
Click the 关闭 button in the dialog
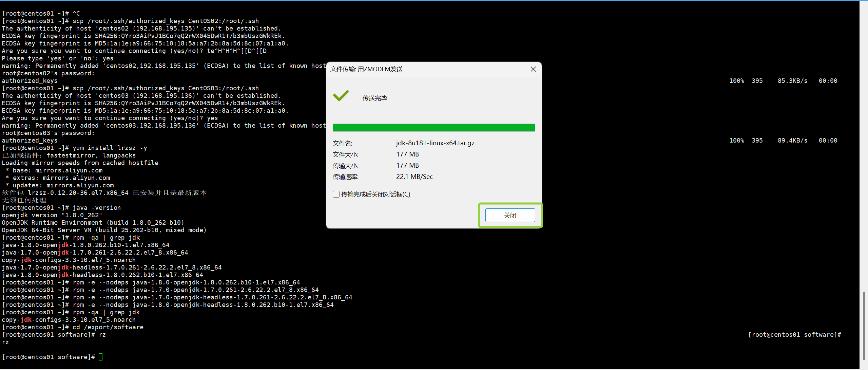tap(510, 215)
